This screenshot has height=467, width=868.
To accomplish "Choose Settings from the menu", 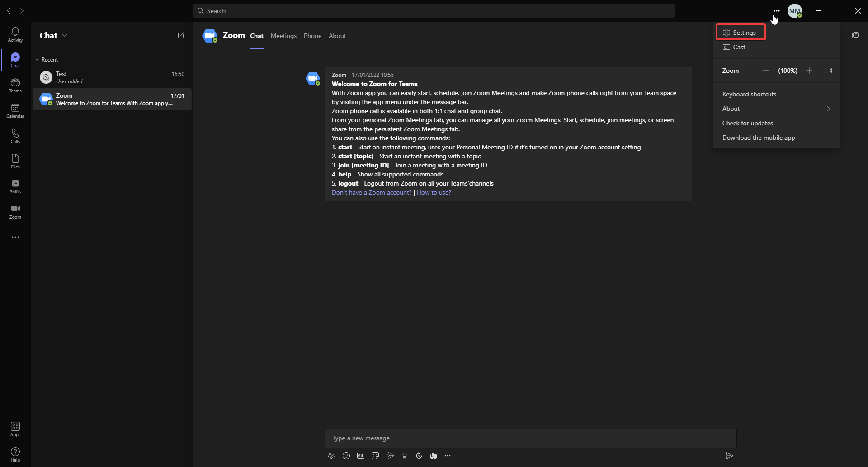I will (x=741, y=33).
